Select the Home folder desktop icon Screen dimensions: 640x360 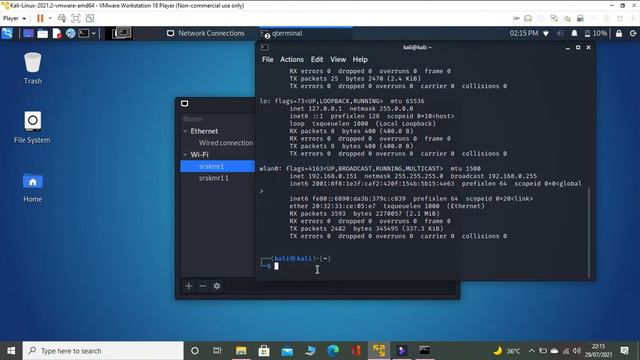[33, 187]
